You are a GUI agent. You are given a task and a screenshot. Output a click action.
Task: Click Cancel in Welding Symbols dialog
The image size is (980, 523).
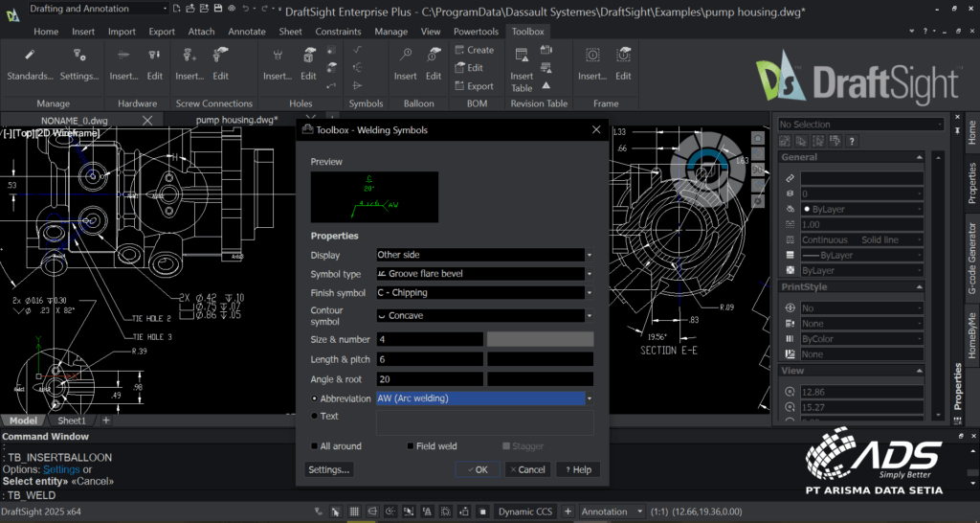528,469
